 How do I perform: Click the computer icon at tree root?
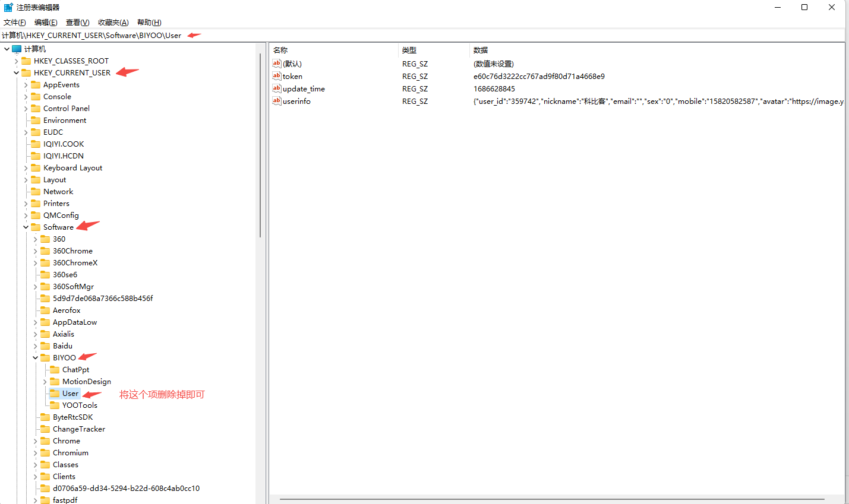pos(17,49)
